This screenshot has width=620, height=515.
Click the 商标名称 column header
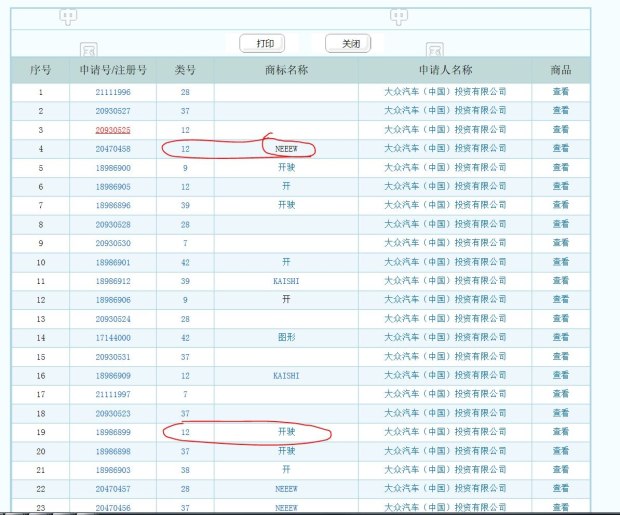point(286,70)
